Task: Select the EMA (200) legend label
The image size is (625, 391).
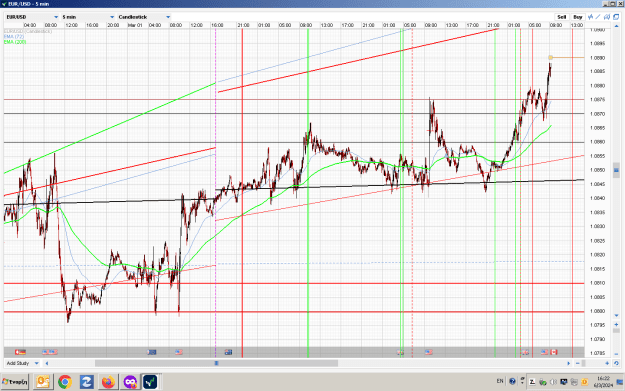Action: click(15, 41)
